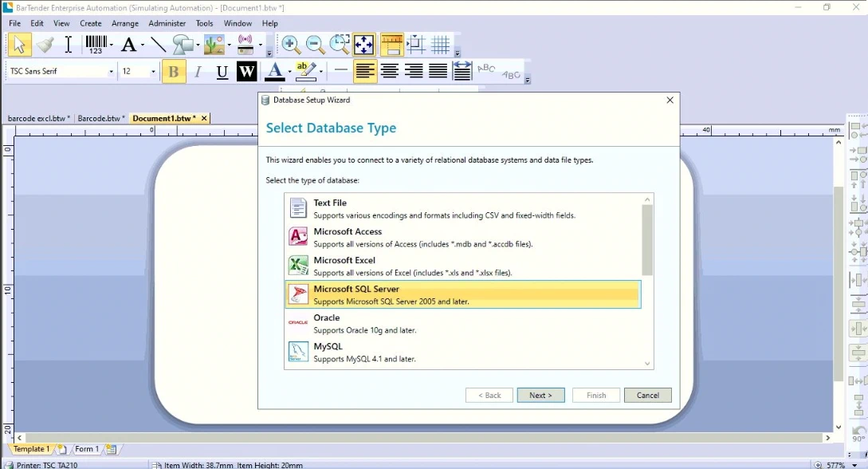
Task: Click the database list scroll-down arrow
Action: click(x=647, y=364)
